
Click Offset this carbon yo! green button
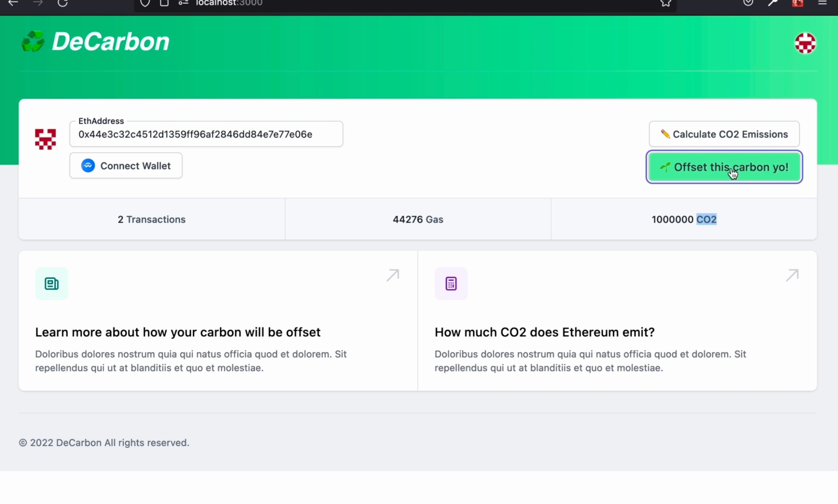724,166
